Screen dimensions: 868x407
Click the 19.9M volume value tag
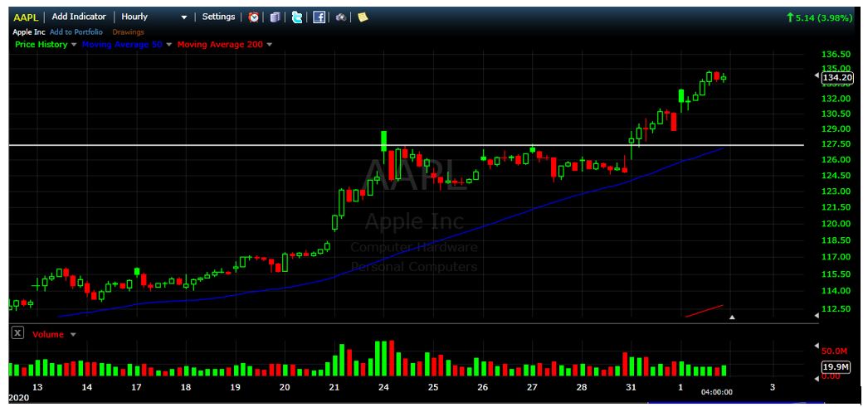tap(837, 366)
